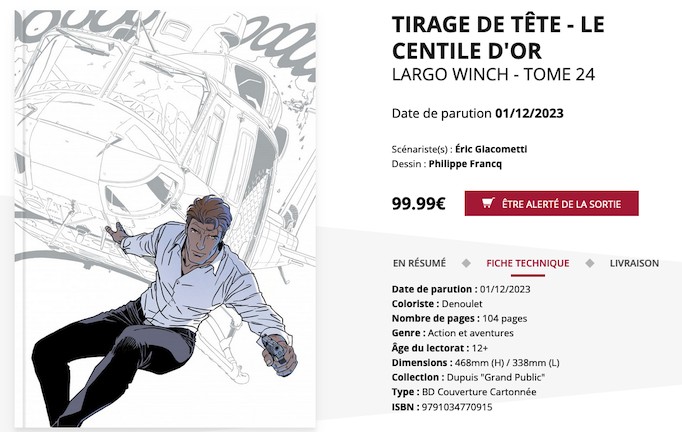
Task: Click the Type BD Couverture Cartonnée line
Action: click(464, 392)
